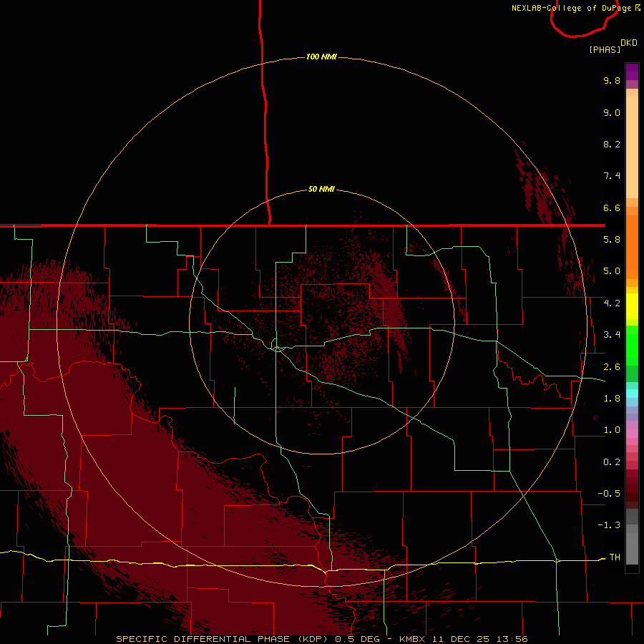Screen dimensions: 644x644
Task: Pick the yellow band on the color scale
Action: [632, 306]
